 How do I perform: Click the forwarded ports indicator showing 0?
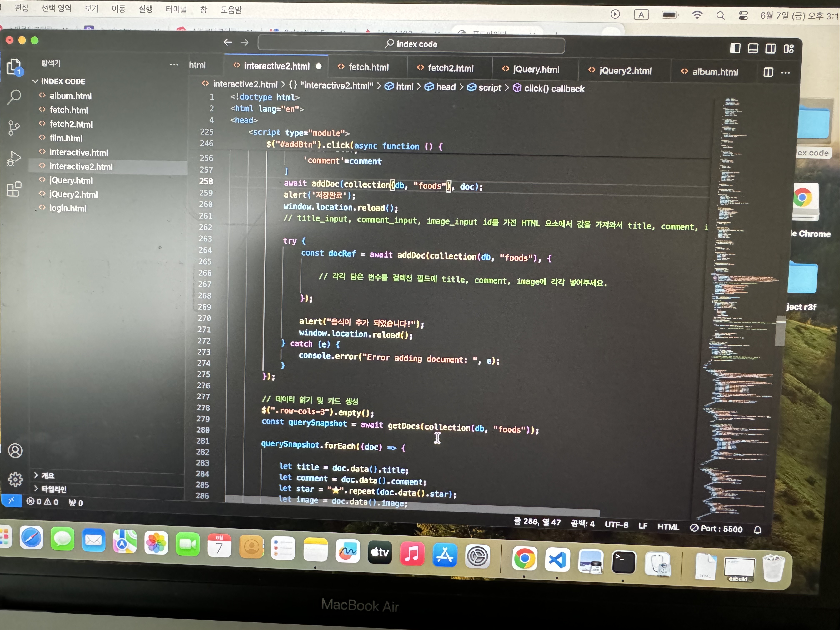75,503
